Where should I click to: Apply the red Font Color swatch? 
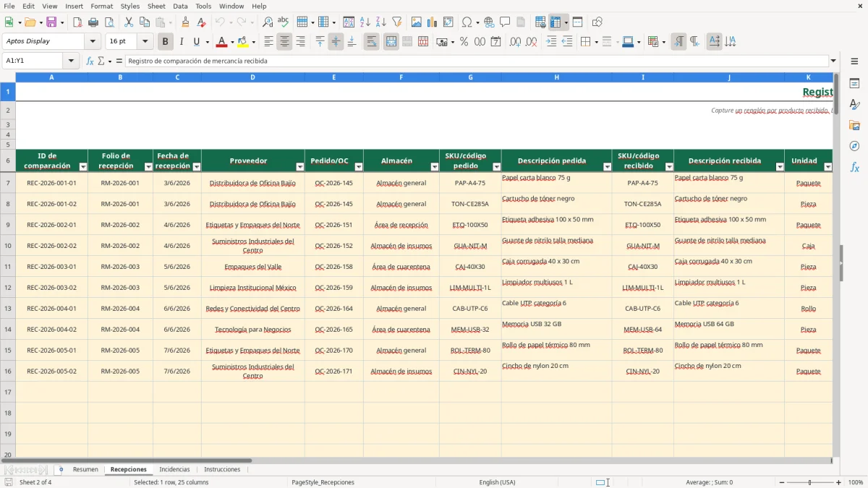pos(221,42)
